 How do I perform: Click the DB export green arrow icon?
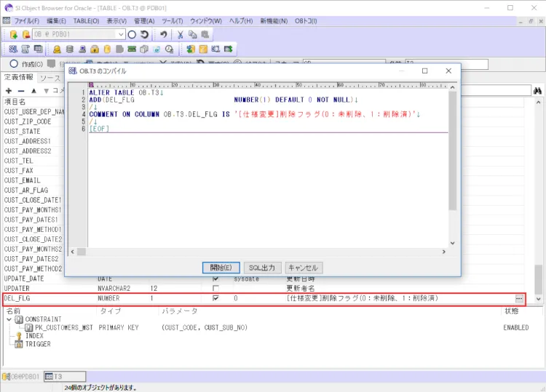point(228,49)
